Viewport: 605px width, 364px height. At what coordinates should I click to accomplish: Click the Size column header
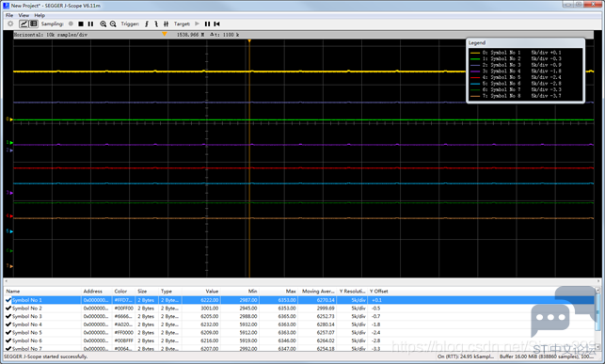click(147, 292)
